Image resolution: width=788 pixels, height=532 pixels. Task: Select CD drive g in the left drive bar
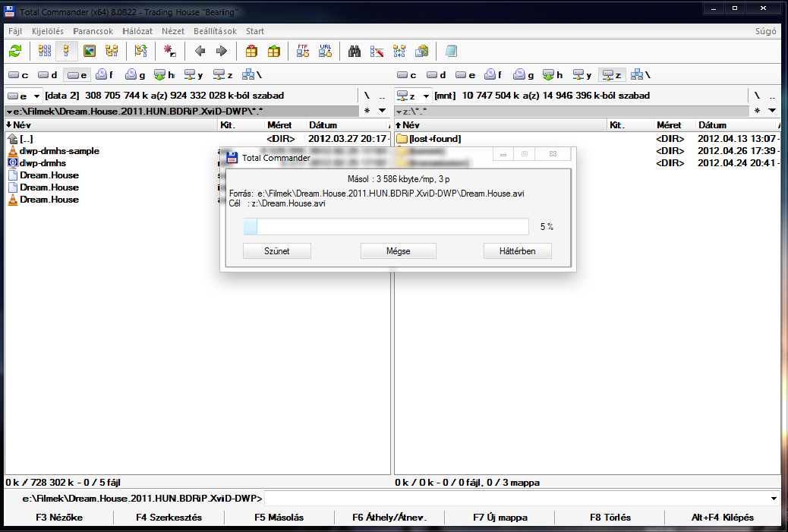click(x=135, y=75)
